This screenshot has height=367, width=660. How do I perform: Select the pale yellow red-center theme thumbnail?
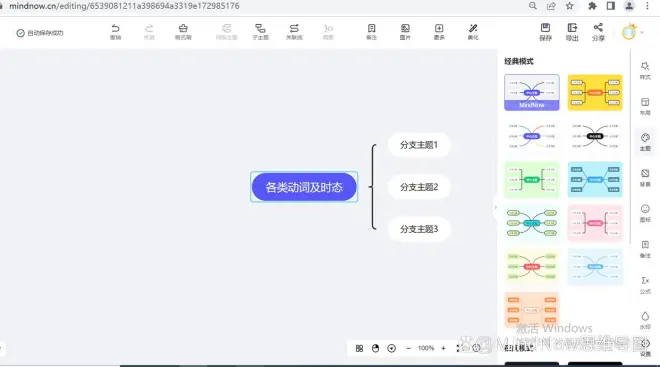[532, 267]
